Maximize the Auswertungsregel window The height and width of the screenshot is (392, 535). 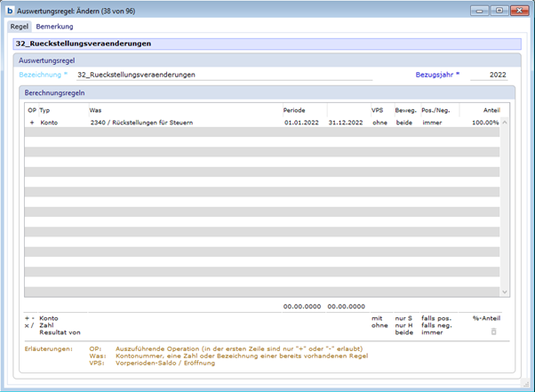coord(499,11)
